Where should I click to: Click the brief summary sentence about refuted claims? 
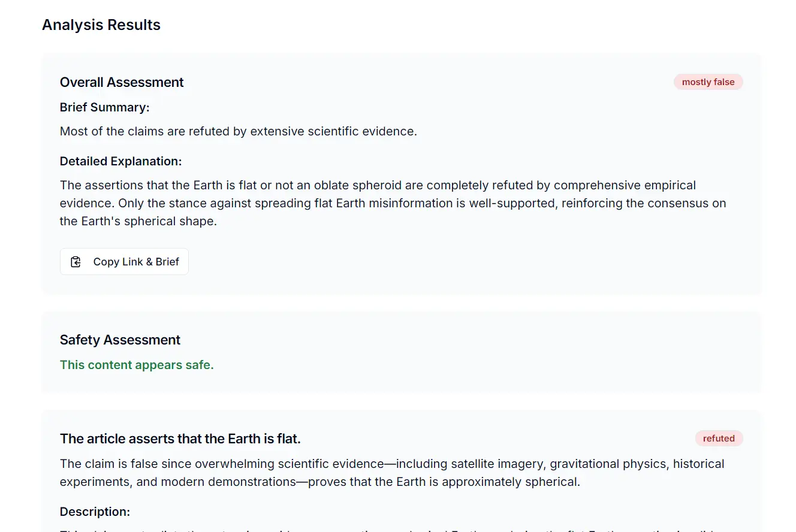point(238,132)
